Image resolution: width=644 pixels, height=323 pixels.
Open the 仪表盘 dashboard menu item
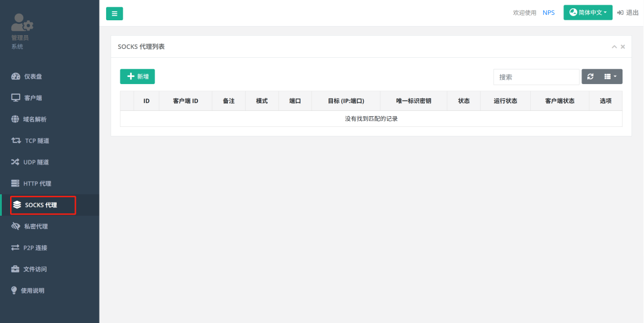click(x=49, y=76)
